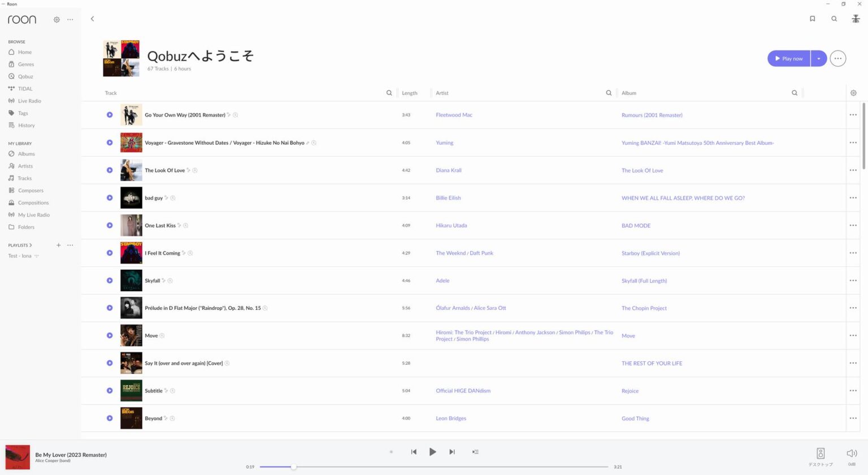Play the track bad guy
Viewport: 868px width, 475px height.
(x=110, y=198)
